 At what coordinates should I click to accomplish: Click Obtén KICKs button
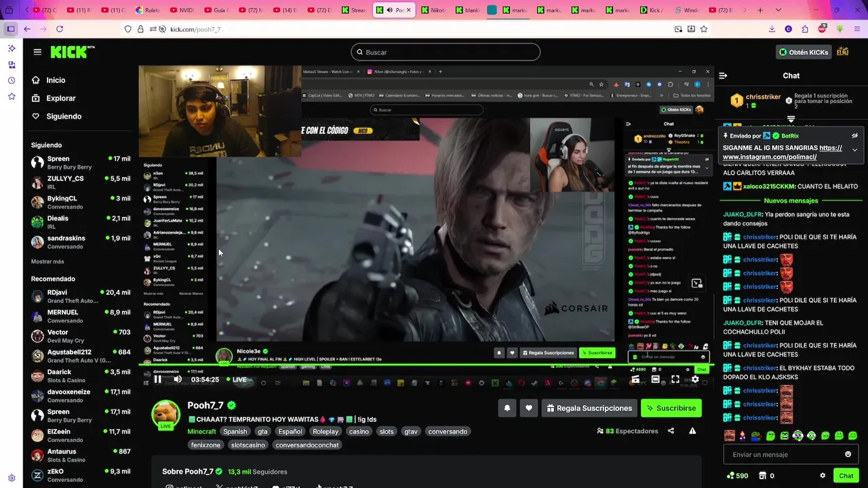click(803, 52)
